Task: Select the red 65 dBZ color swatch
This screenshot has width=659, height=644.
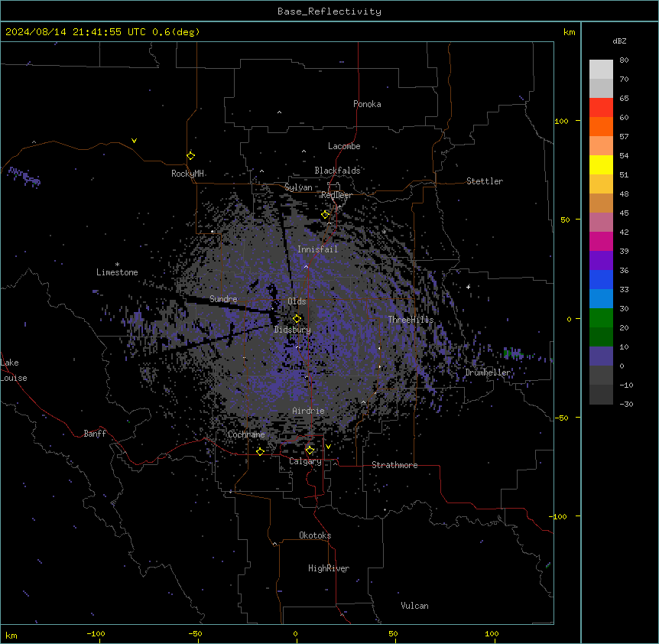Action: (601, 107)
